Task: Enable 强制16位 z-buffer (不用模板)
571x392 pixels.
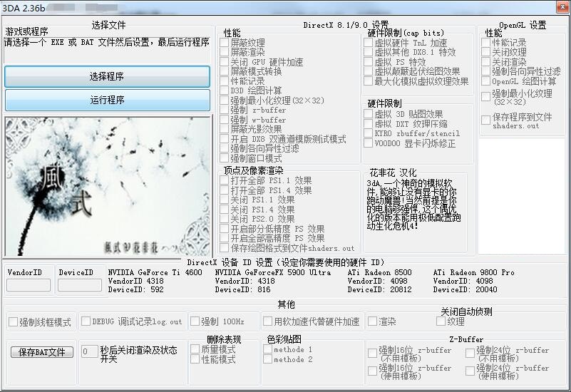Action: tap(372, 353)
